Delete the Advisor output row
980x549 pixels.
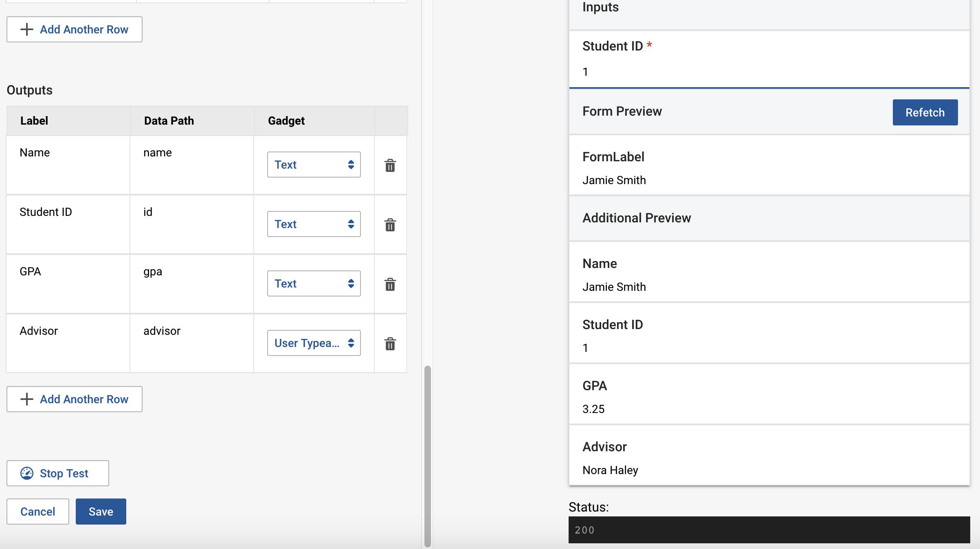coord(390,344)
